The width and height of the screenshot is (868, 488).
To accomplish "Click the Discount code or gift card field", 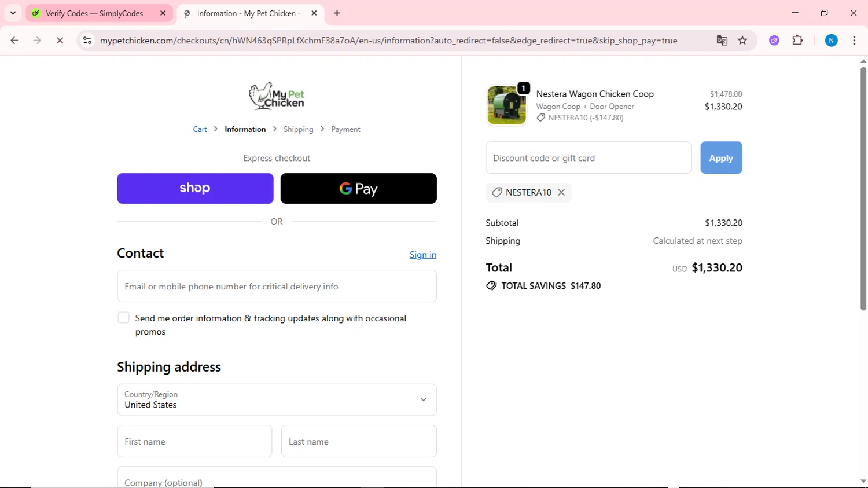I will point(589,157).
